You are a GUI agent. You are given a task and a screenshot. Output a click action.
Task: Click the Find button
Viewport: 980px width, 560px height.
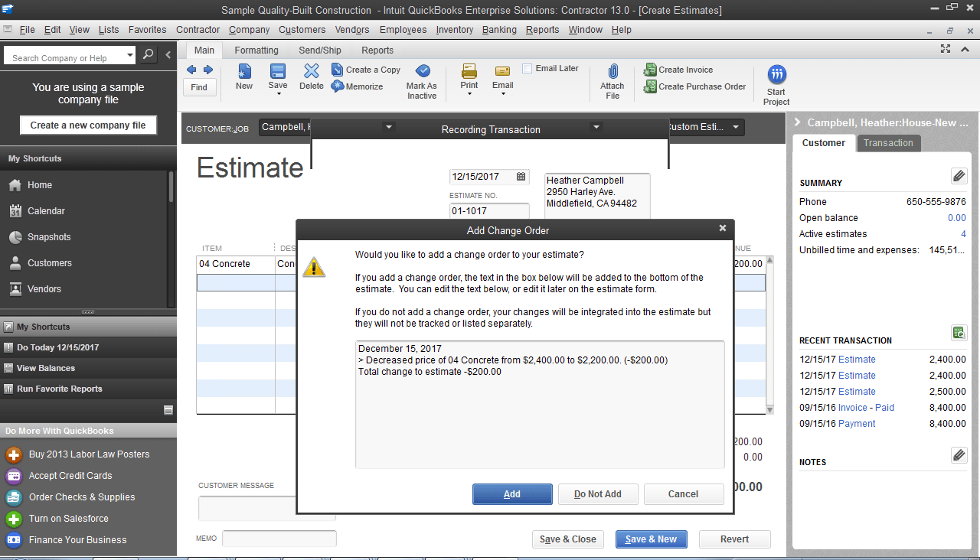[199, 87]
